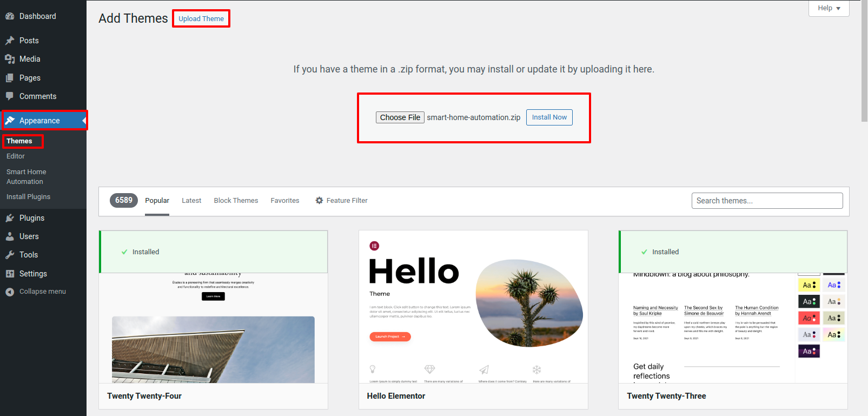Click the Twenty Twenty-Four theme name
Viewport: 868px width, 416px height.
point(144,396)
